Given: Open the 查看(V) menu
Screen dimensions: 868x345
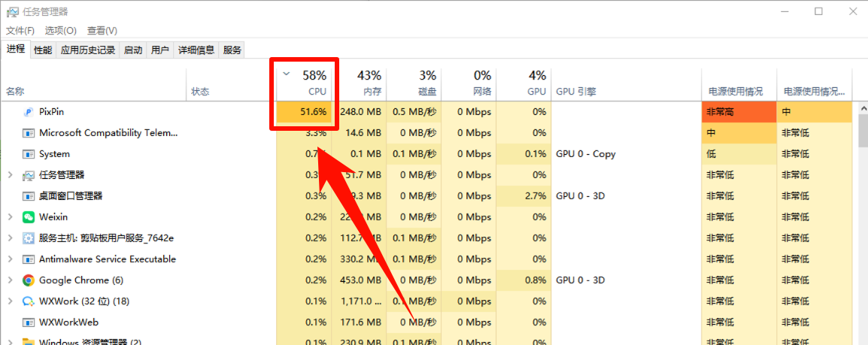Looking at the screenshot, I should coord(102,30).
